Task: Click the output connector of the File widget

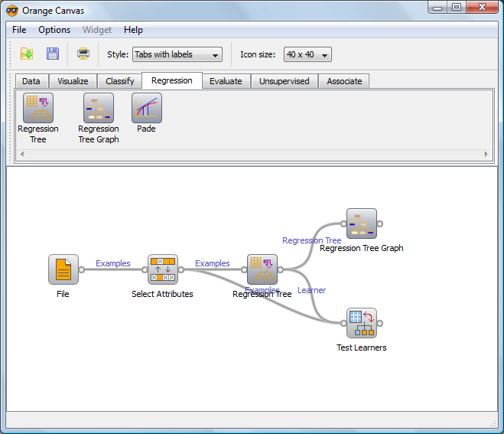Action: [82, 269]
